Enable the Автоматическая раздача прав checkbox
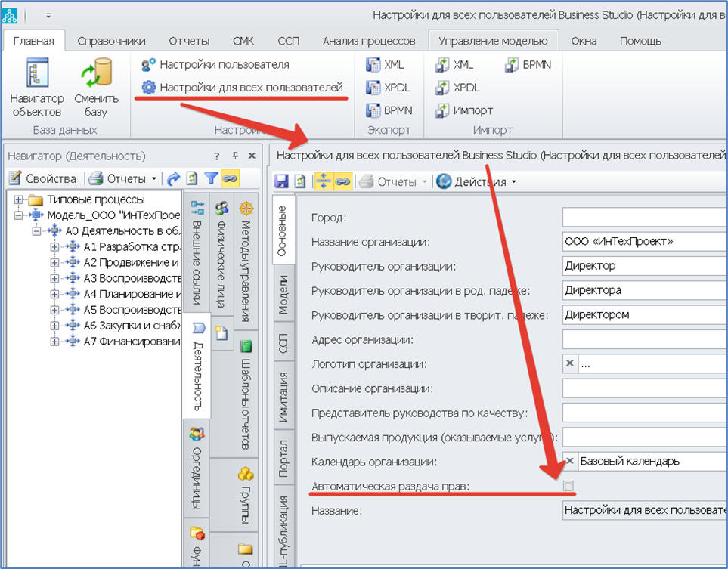 coord(568,486)
